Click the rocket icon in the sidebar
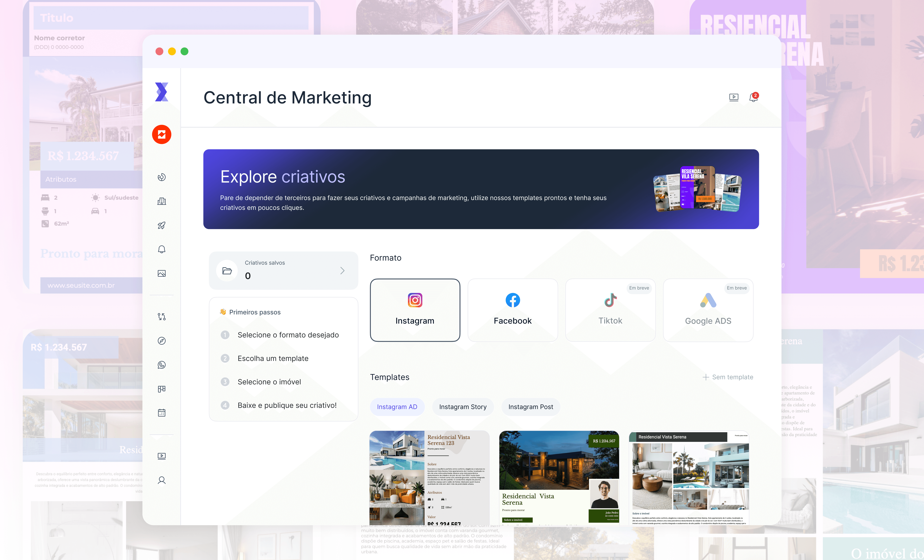The width and height of the screenshot is (924, 560). [162, 225]
